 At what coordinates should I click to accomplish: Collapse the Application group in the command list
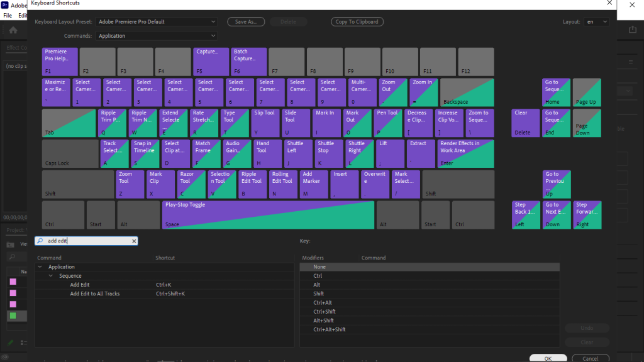(40, 266)
